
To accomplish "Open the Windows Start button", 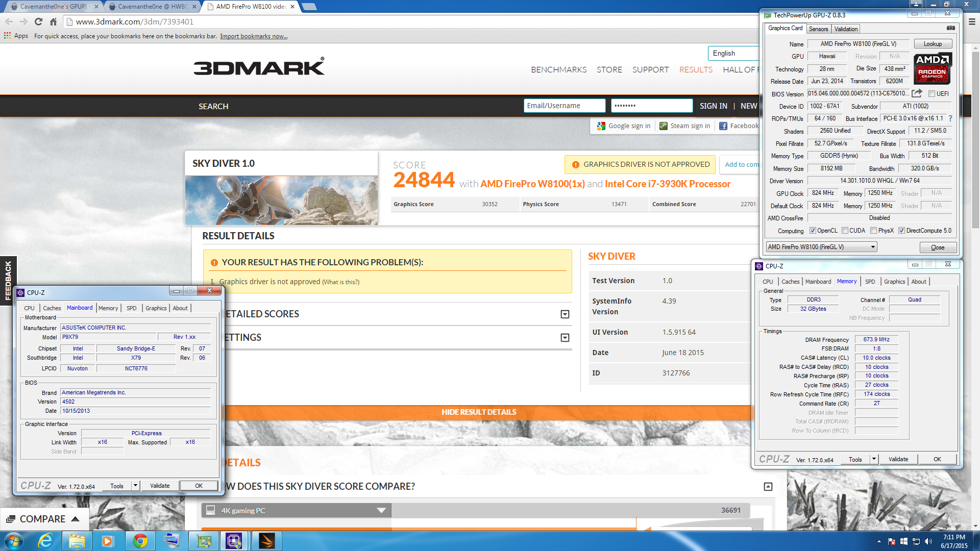I will tap(13, 541).
